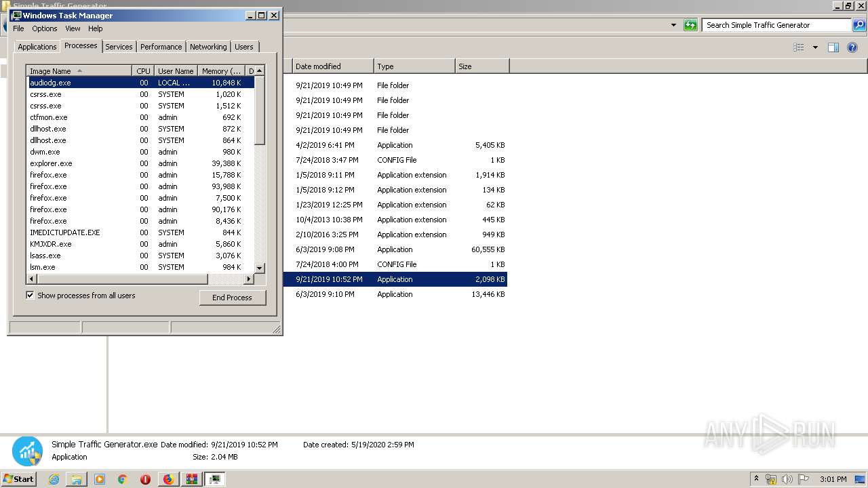Screen dimensions: 868x488
Task: Select the dwm.exe process
Action: pos(140,152)
